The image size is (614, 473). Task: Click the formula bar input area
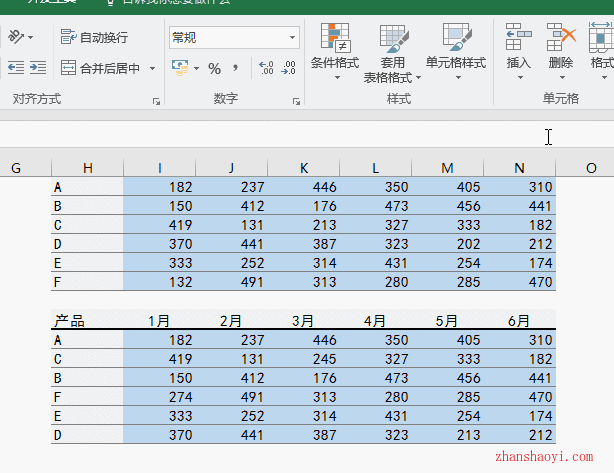click(x=307, y=134)
